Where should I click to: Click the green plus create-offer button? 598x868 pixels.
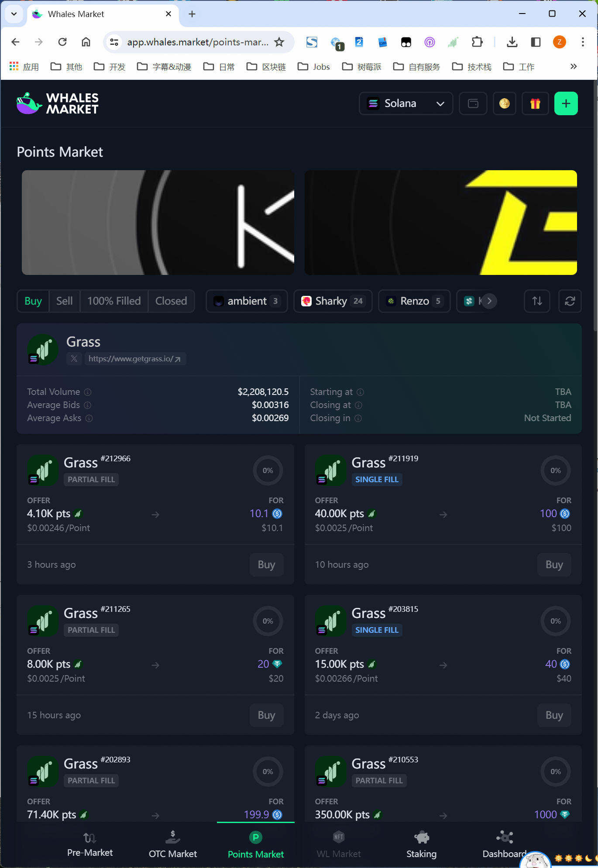tap(566, 103)
